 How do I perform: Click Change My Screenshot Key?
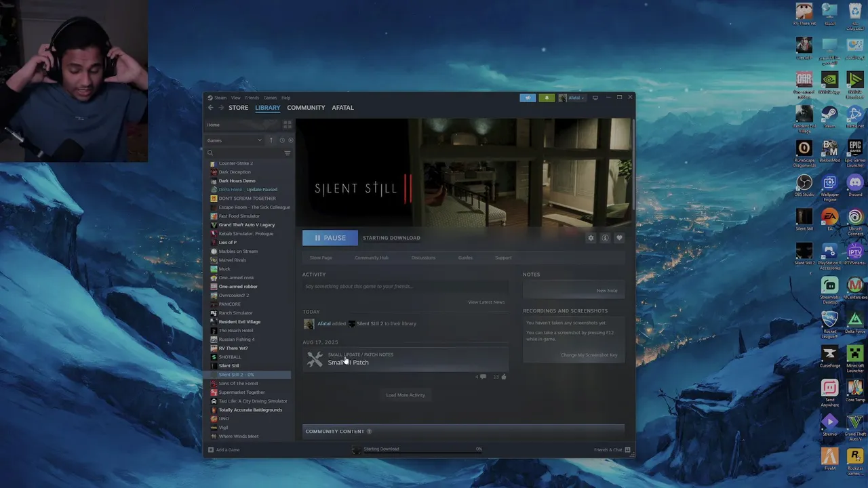[589, 355]
